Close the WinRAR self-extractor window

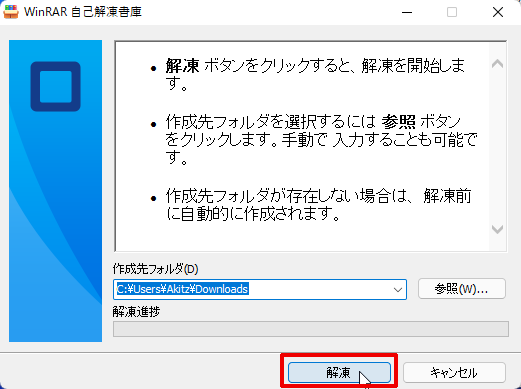[x=498, y=12]
